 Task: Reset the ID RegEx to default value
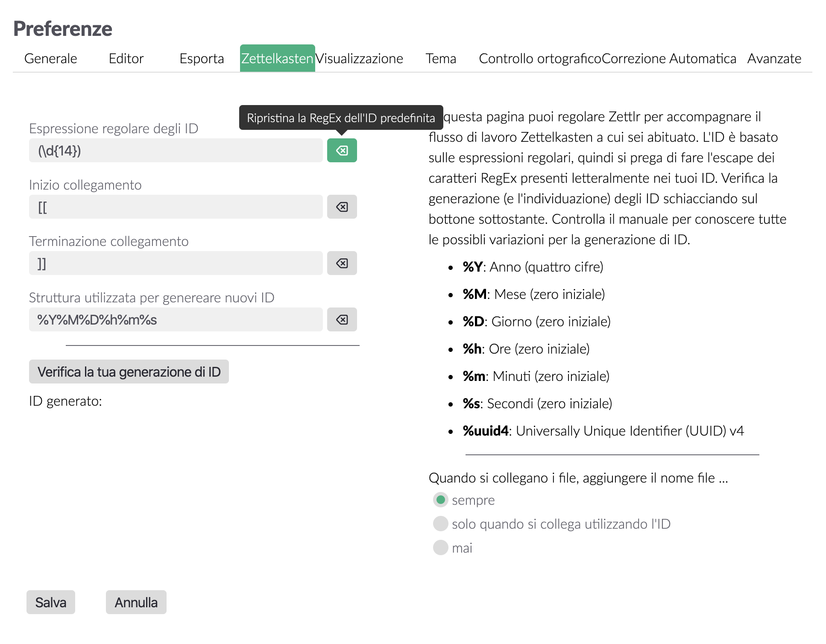pos(342,150)
